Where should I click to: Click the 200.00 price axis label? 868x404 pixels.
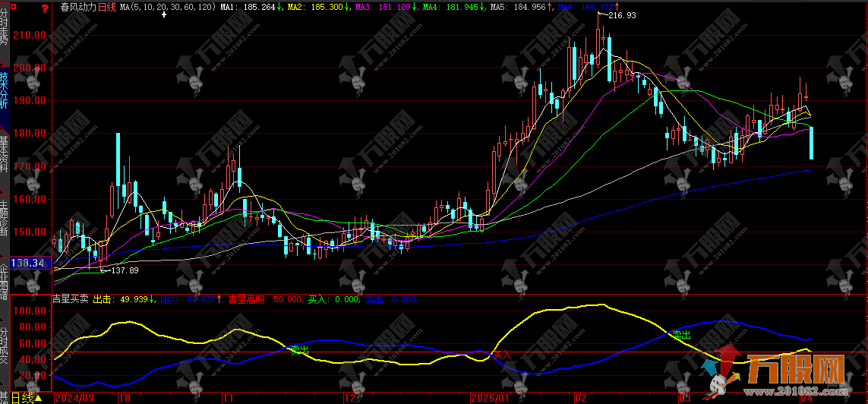(x=30, y=68)
